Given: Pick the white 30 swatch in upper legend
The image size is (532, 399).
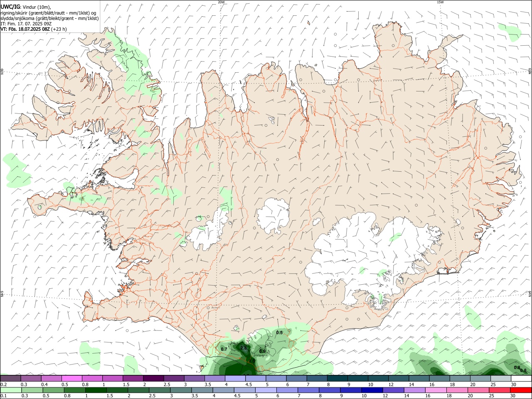Looking at the screenshot, I should click(520, 378).
